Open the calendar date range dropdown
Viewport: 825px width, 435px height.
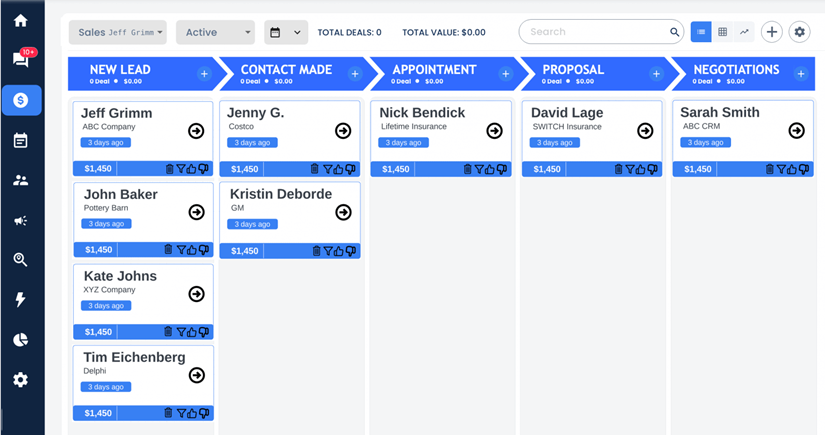pyautogui.click(x=285, y=32)
